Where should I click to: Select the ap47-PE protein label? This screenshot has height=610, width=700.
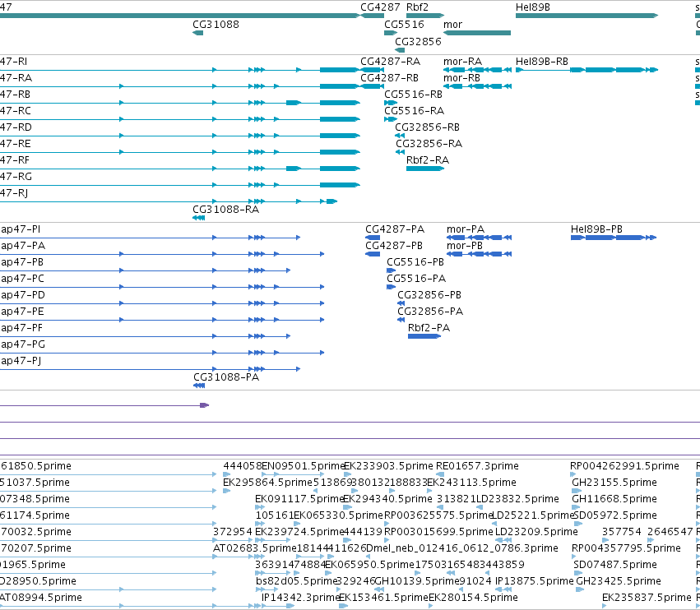(x=22, y=312)
